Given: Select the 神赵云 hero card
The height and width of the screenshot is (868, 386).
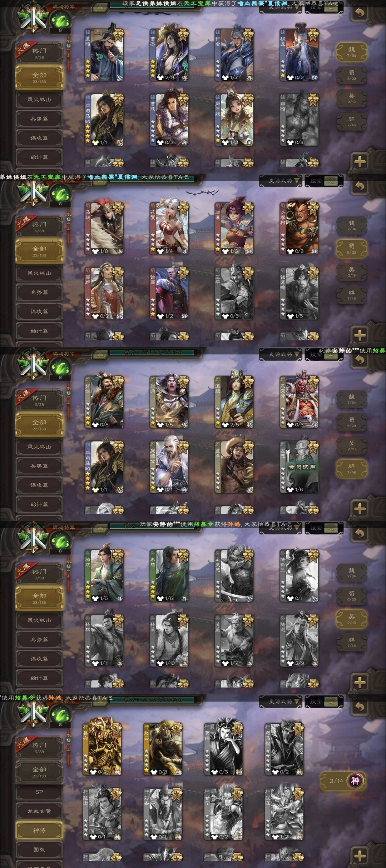Looking at the screenshot, I should pos(163,749).
